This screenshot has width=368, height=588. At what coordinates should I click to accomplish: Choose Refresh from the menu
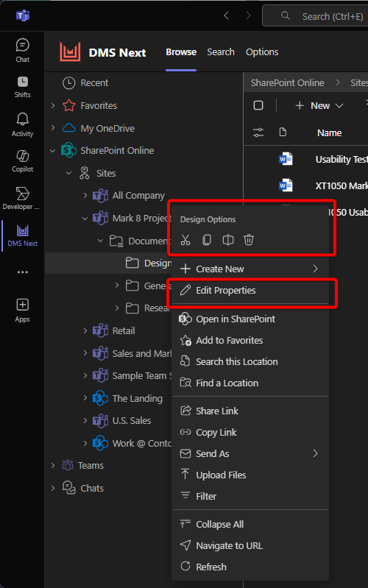point(250,567)
